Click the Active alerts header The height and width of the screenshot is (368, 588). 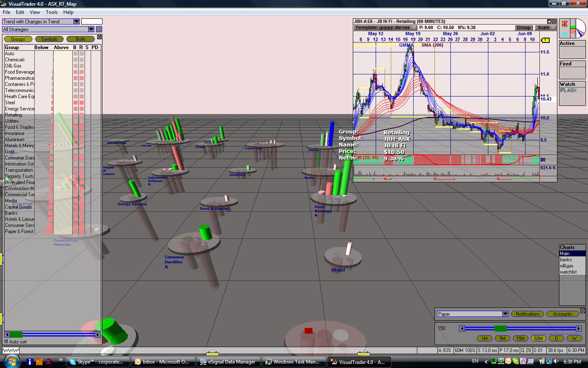[x=572, y=43]
